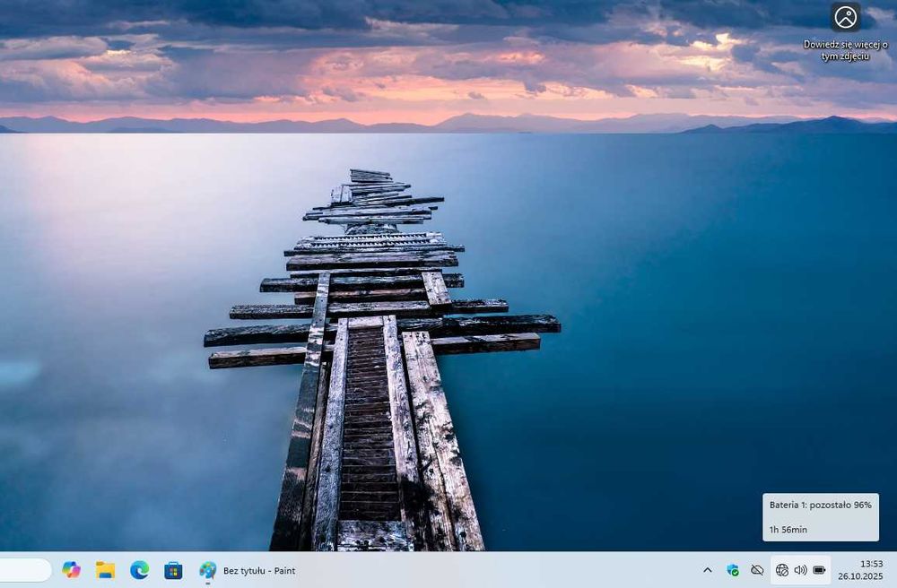The width and height of the screenshot is (897, 588).
Task: Open Copilot from the taskbar
Action: pos(72,570)
